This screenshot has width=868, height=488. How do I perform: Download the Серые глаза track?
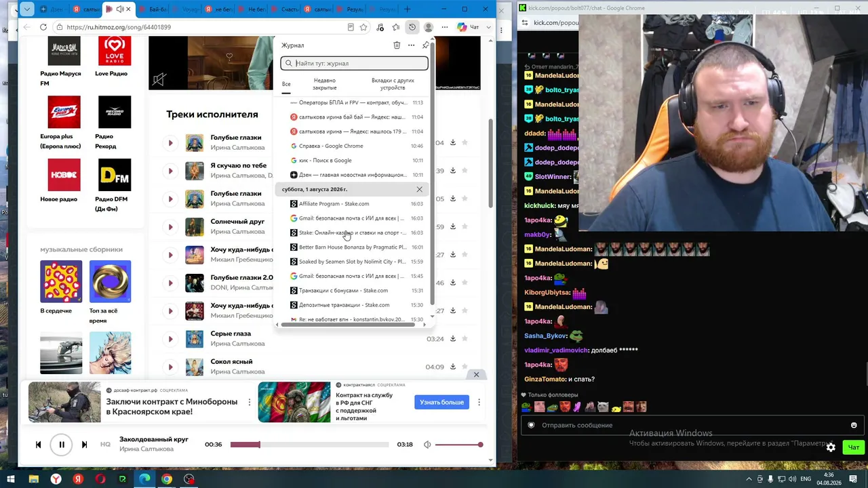point(453,339)
